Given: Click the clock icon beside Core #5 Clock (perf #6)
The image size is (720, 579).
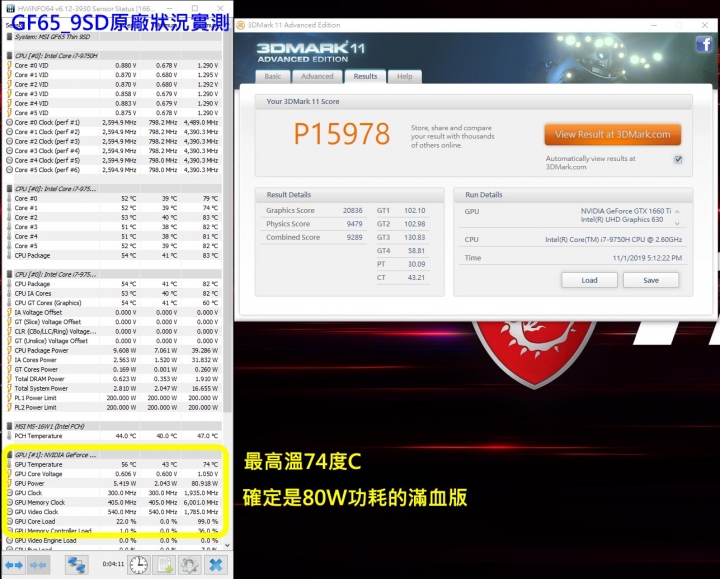Looking at the screenshot, I should coord(9,170).
